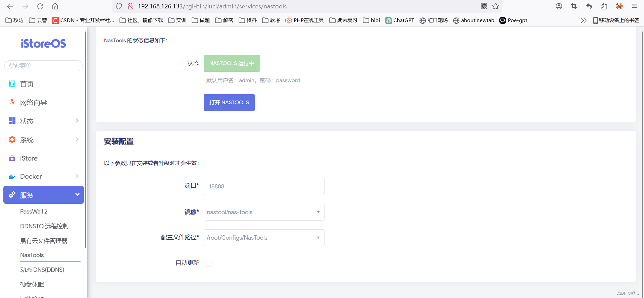Screen dimensions: 644x298
Task: Show more bookmarks with the chevron
Action: click(x=584, y=20)
